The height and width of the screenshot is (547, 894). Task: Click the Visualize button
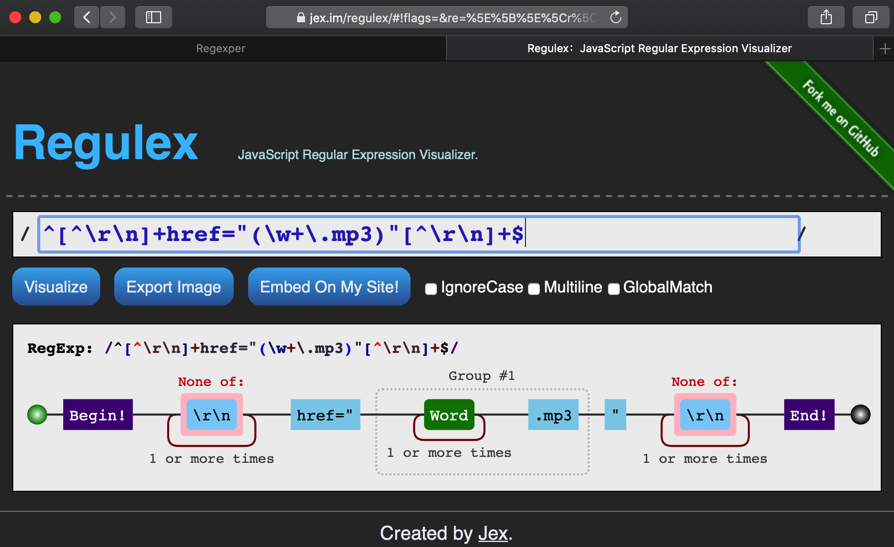tap(56, 286)
